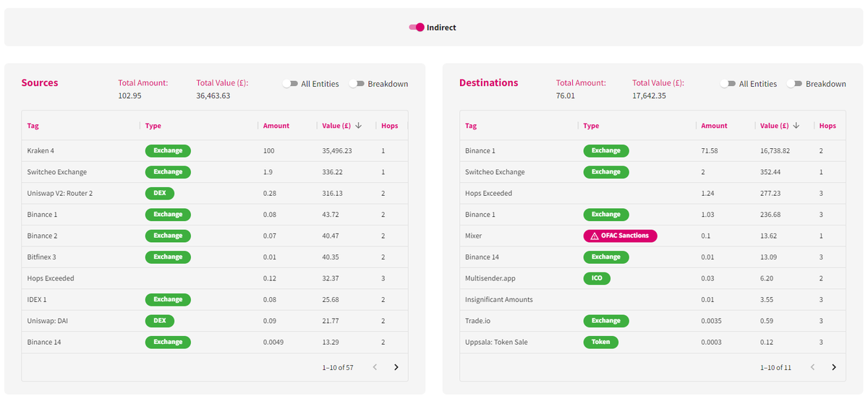Go to next page in Destinations table
Screen dimensions: 868x404
[x=834, y=367]
